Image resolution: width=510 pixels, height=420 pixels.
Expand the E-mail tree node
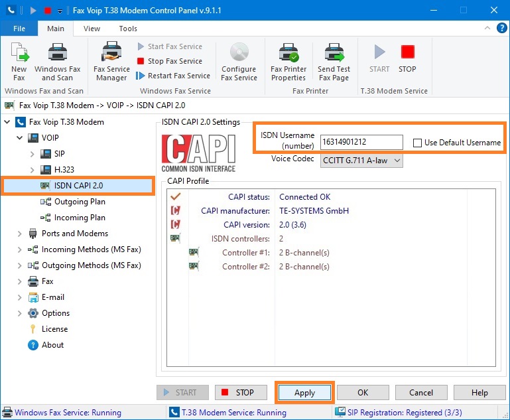(x=19, y=297)
